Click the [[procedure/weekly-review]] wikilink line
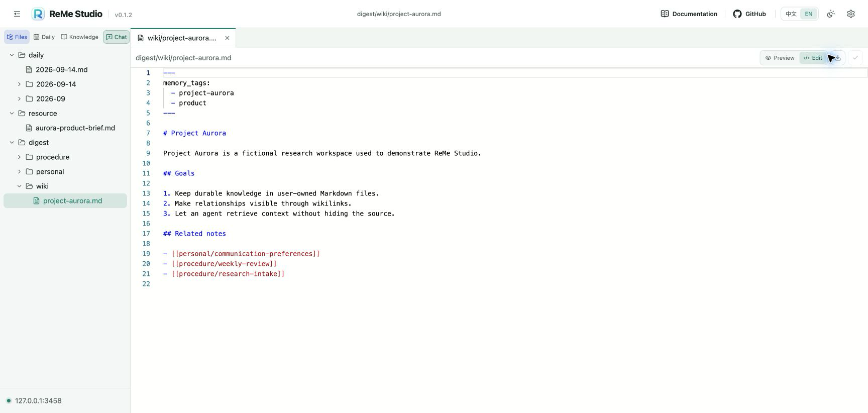The height and width of the screenshot is (413, 868). (220, 264)
